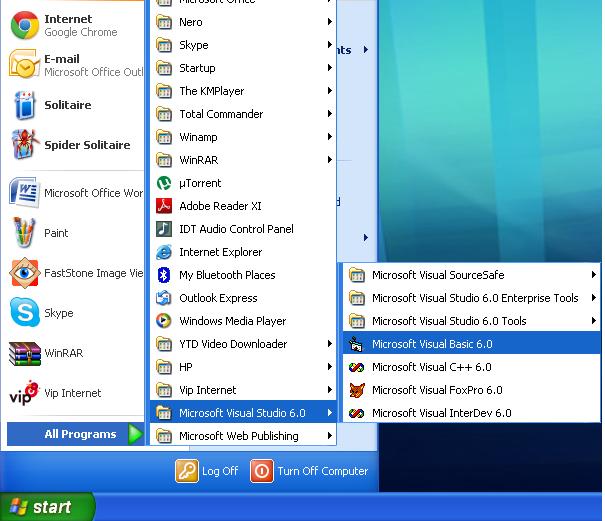
Task: Open Microsoft Office Word icon
Action: (24, 192)
